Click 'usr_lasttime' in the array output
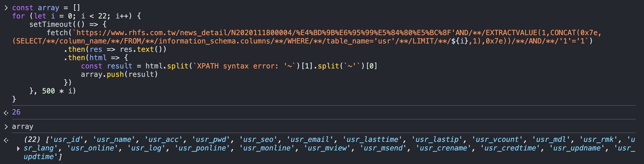This screenshot has width=644, height=164. (x=372, y=140)
